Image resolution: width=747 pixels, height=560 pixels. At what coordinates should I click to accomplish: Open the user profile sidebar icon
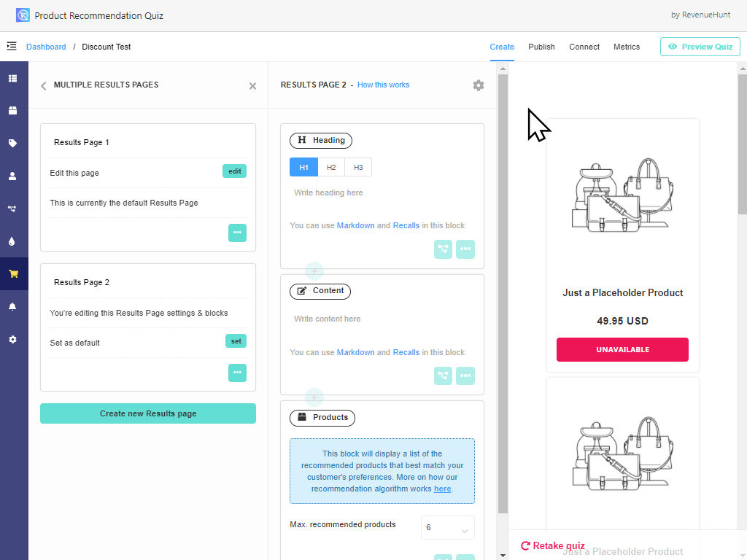(x=13, y=176)
